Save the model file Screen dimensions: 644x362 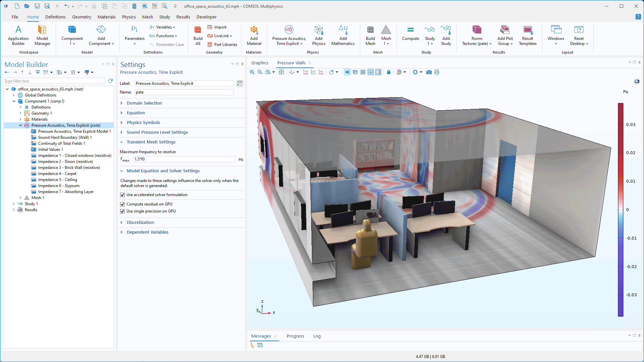[37, 6]
